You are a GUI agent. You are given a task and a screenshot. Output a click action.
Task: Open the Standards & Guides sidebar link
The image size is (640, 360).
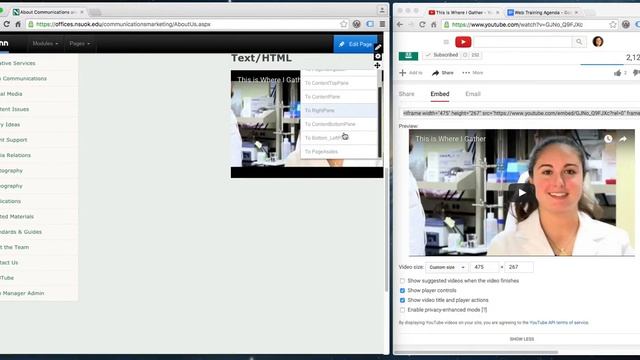21,232
